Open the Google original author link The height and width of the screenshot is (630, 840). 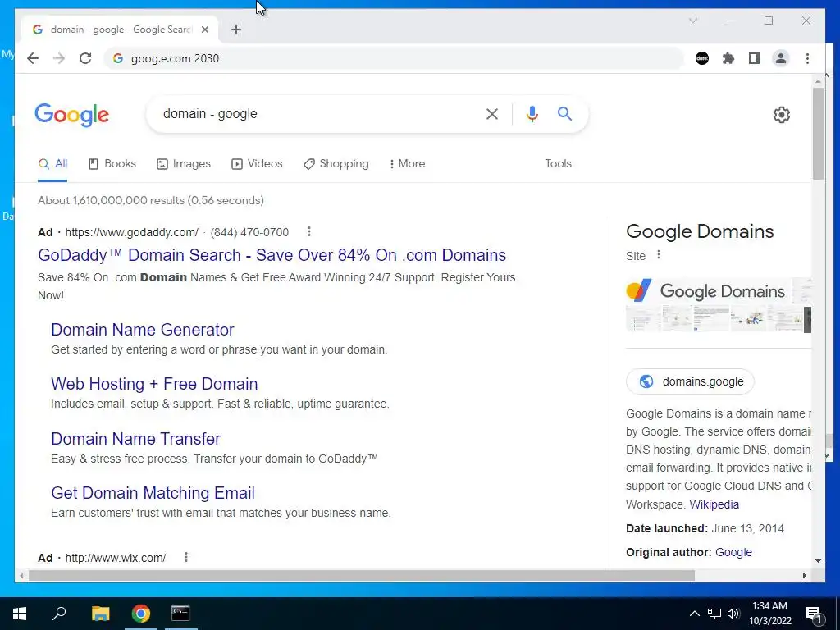[733, 552]
